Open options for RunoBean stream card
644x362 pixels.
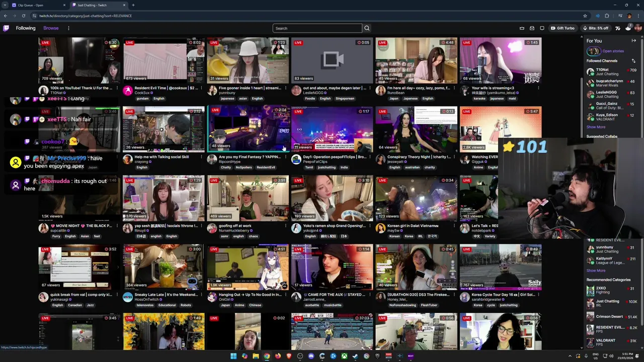(454, 88)
